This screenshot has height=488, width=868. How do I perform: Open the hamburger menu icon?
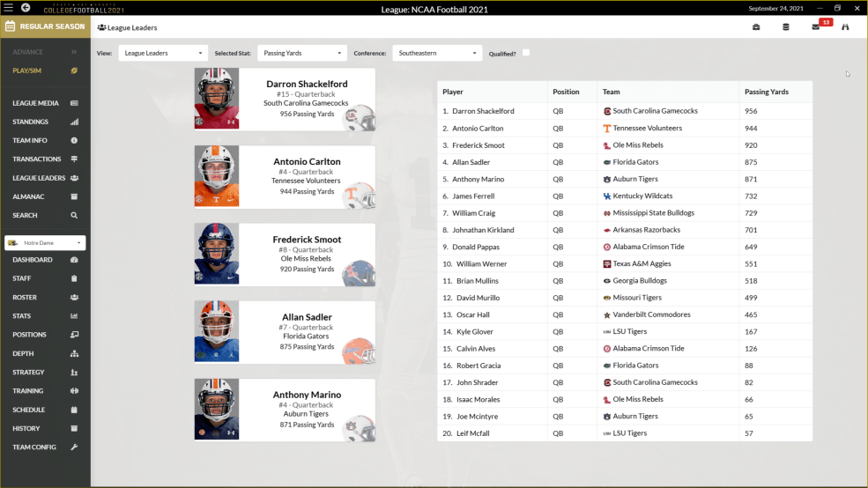coord(8,8)
